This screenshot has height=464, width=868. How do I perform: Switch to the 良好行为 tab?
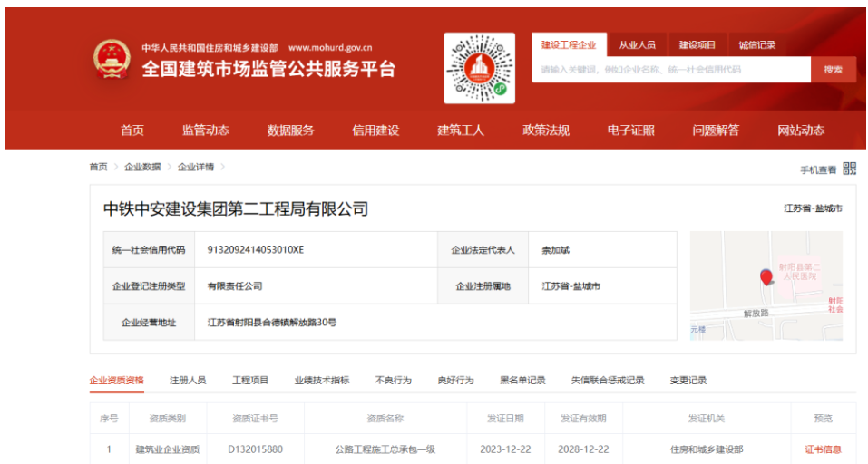pyautogui.click(x=455, y=380)
